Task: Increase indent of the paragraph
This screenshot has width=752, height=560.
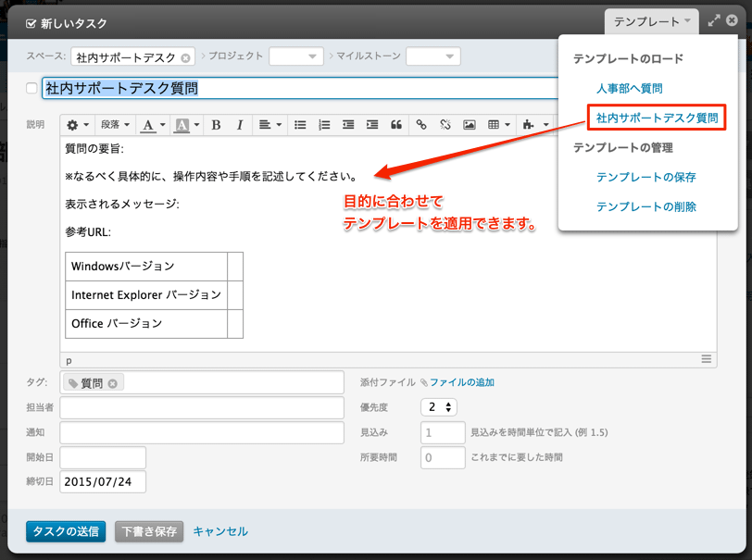Action: (372, 125)
